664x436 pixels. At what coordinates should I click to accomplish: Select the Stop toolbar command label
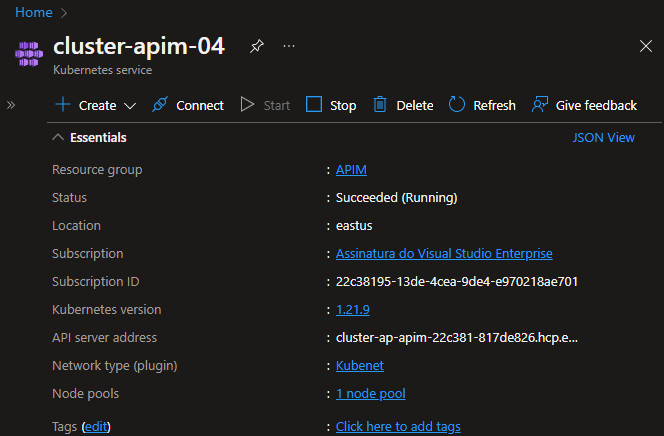click(x=343, y=105)
